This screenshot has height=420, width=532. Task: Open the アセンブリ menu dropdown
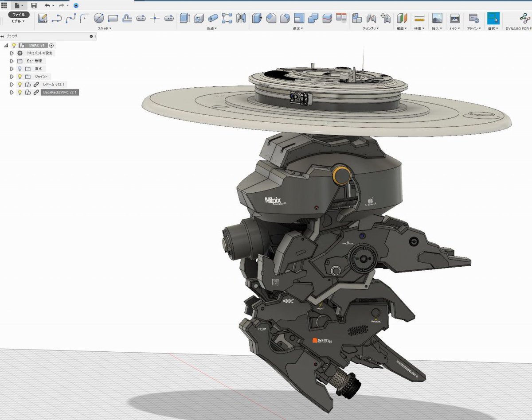371,28
